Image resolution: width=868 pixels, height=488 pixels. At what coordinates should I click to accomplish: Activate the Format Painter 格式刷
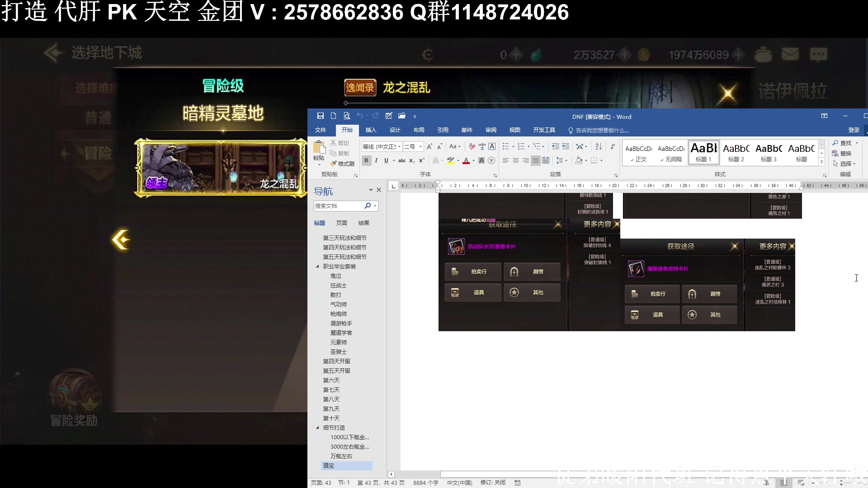(x=342, y=164)
